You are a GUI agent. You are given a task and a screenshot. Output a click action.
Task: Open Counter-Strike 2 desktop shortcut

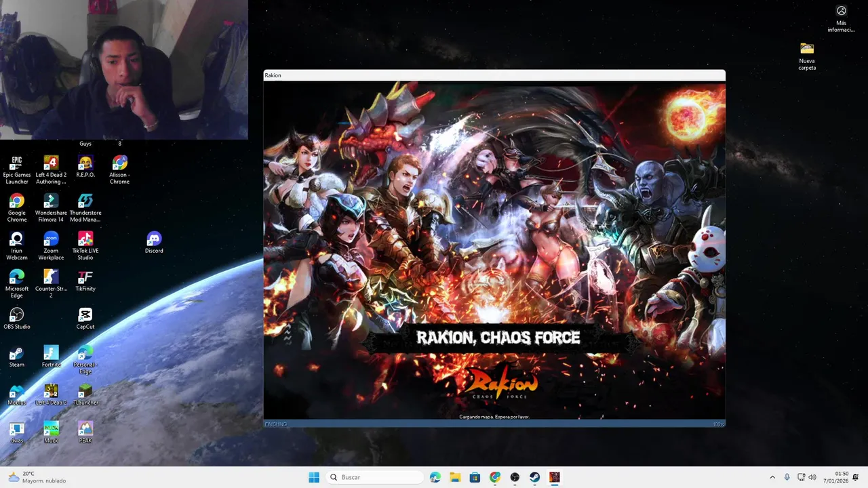coord(51,283)
